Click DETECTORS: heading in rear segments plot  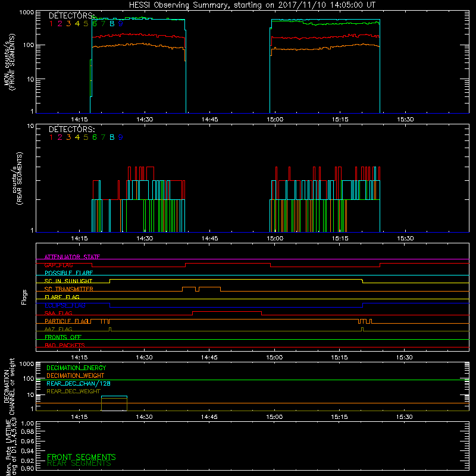(x=71, y=129)
